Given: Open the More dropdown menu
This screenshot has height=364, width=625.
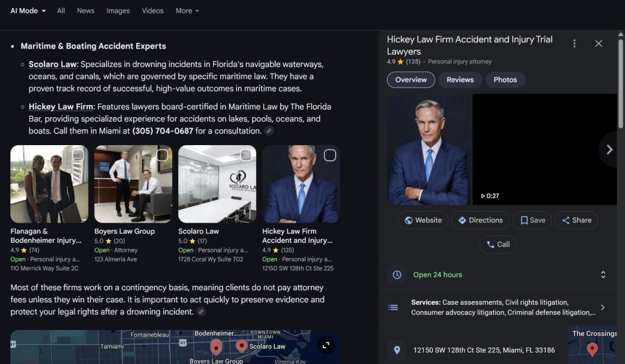Looking at the screenshot, I should pyautogui.click(x=187, y=11).
